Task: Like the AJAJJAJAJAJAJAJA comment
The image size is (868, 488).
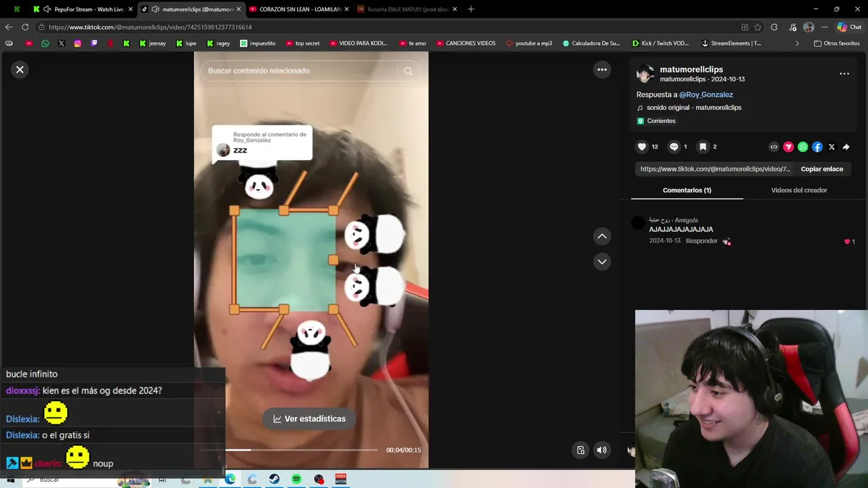Action: coord(847,241)
